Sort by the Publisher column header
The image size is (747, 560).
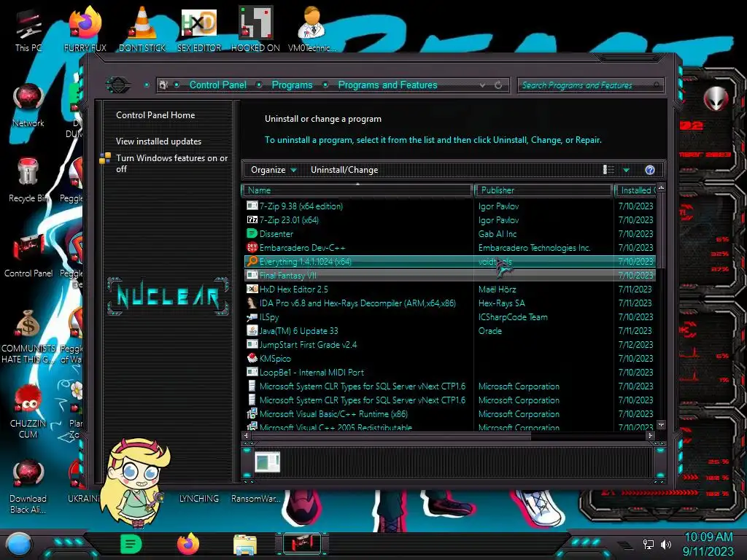pyautogui.click(x=543, y=190)
